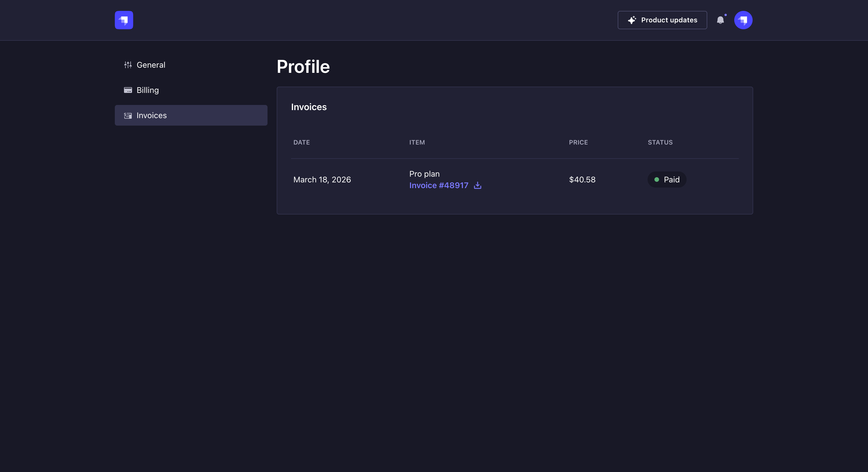Open the user avatar in the top-right corner
This screenshot has height=472, width=868.
[x=743, y=20]
